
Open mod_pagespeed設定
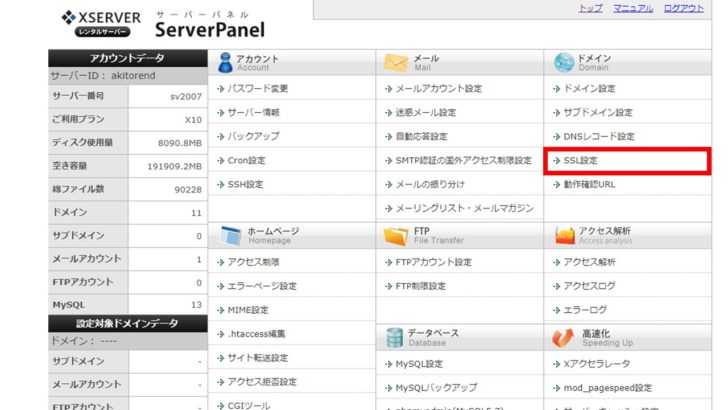point(608,388)
